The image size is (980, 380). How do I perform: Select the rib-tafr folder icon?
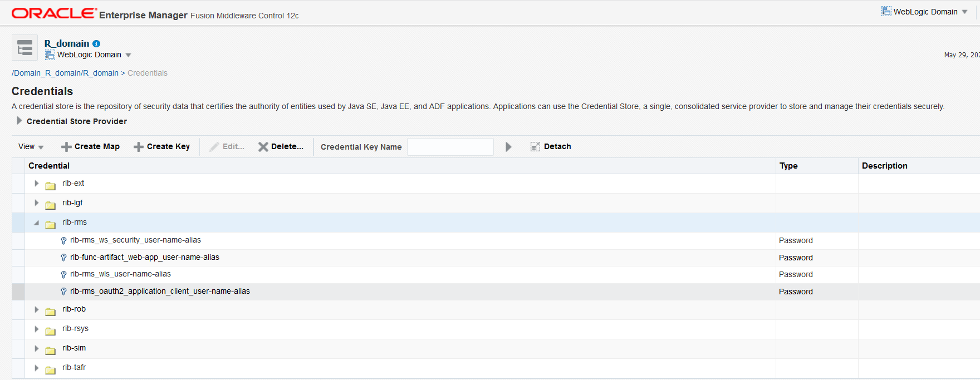50,369
